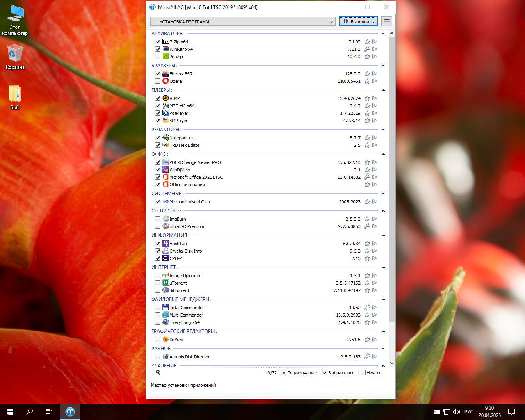Click the key icon in the WinRar x64 row
The width and height of the screenshot is (525, 420).
(367, 49)
